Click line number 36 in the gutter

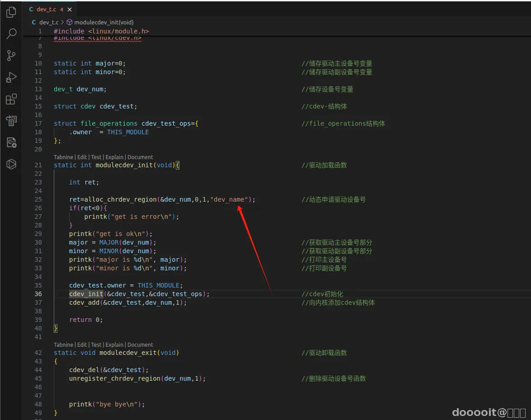click(x=38, y=294)
